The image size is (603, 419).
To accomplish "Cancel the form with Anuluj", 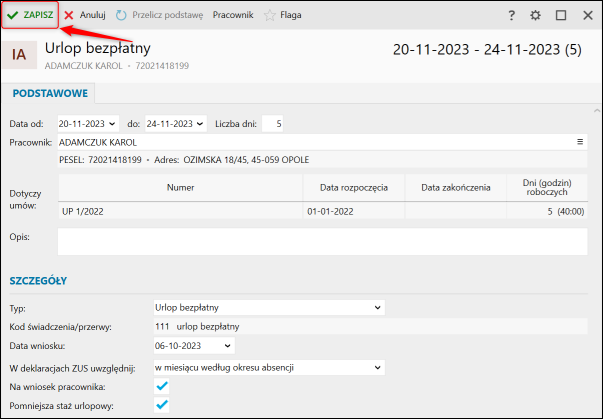I will click(85, 15).
